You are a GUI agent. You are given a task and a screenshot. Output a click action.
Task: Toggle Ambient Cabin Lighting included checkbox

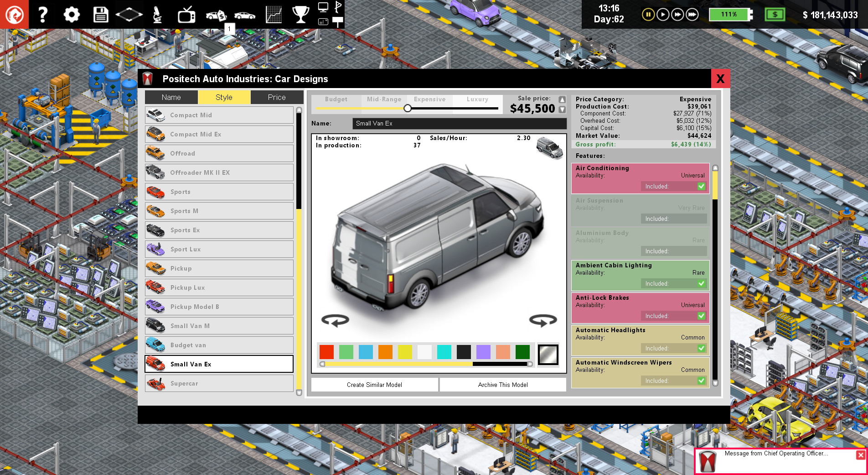pyautogui.click(x=701, y=283)
